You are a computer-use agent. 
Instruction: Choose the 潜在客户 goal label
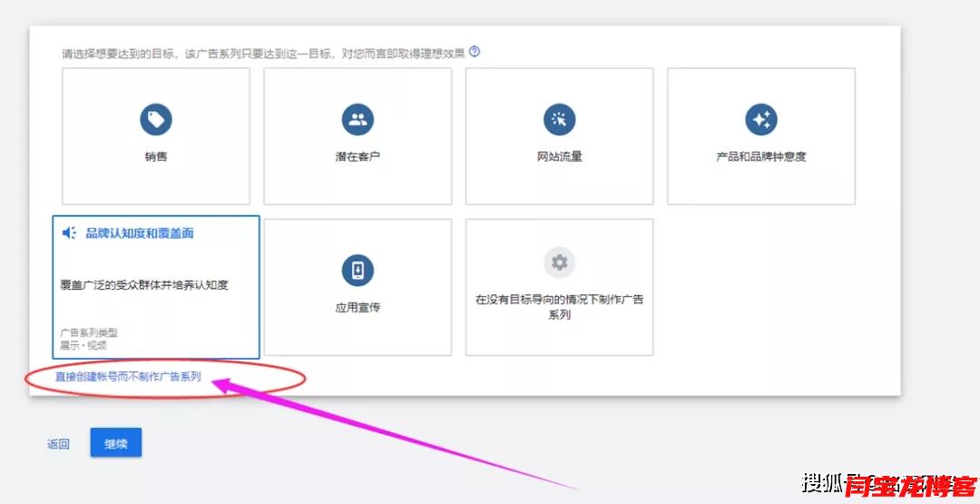(x=358, y=156)
